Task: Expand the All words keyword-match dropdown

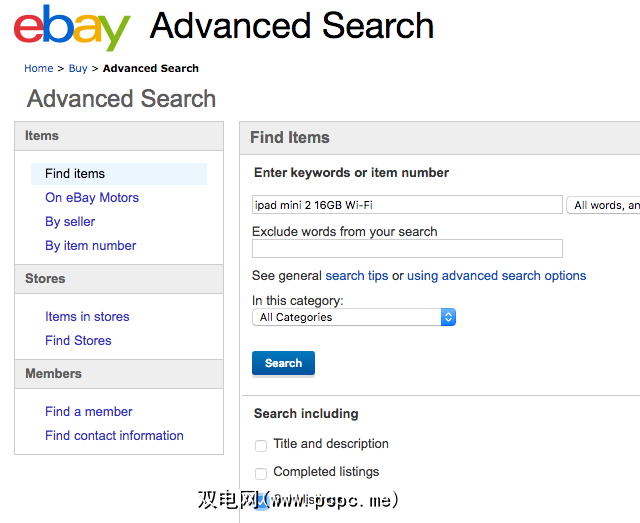Action: (604, 205)
